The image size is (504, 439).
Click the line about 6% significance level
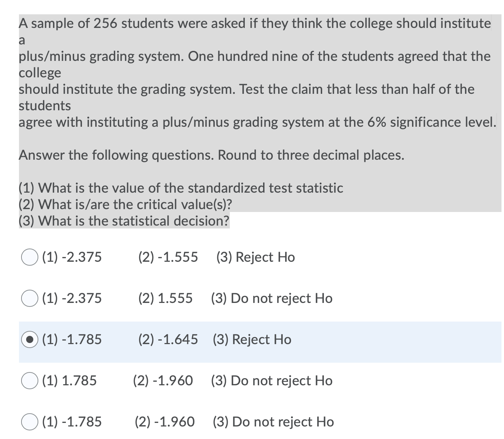[x=257, y=122]
